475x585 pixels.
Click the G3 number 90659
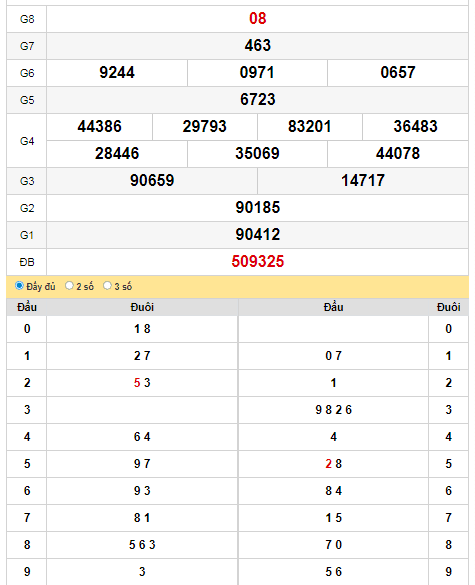pyautogui.click(x=152, y=181)
